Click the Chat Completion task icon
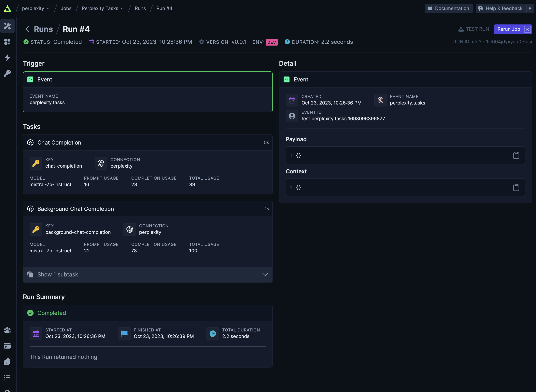Screen dimensions: 536x392 pos(30,143)
